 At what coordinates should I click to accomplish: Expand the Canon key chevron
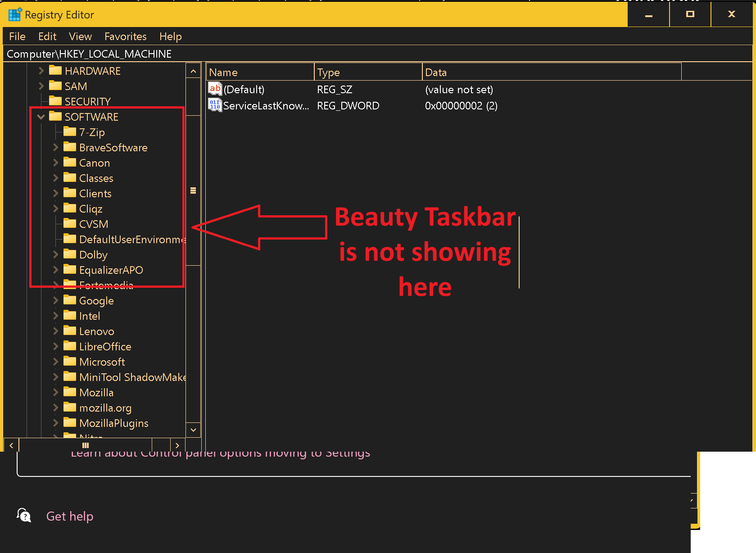(x=55, y=163)
